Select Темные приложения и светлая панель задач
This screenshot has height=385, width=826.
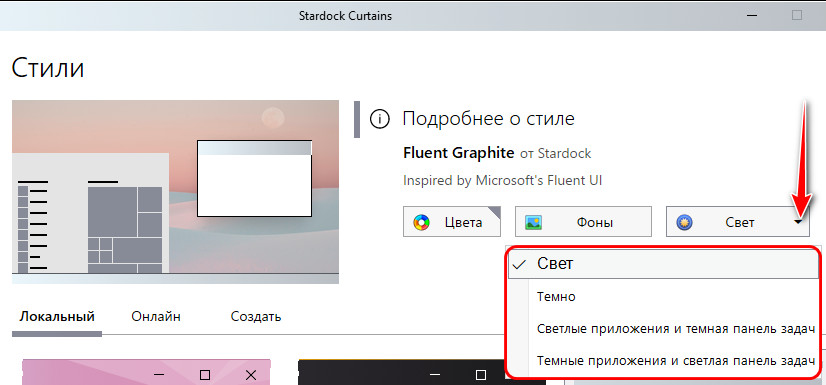(663, 361)
